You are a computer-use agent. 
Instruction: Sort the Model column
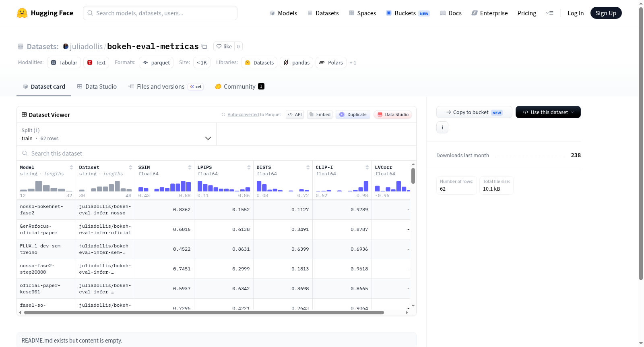pyautogui.click(x=71, y=167)
